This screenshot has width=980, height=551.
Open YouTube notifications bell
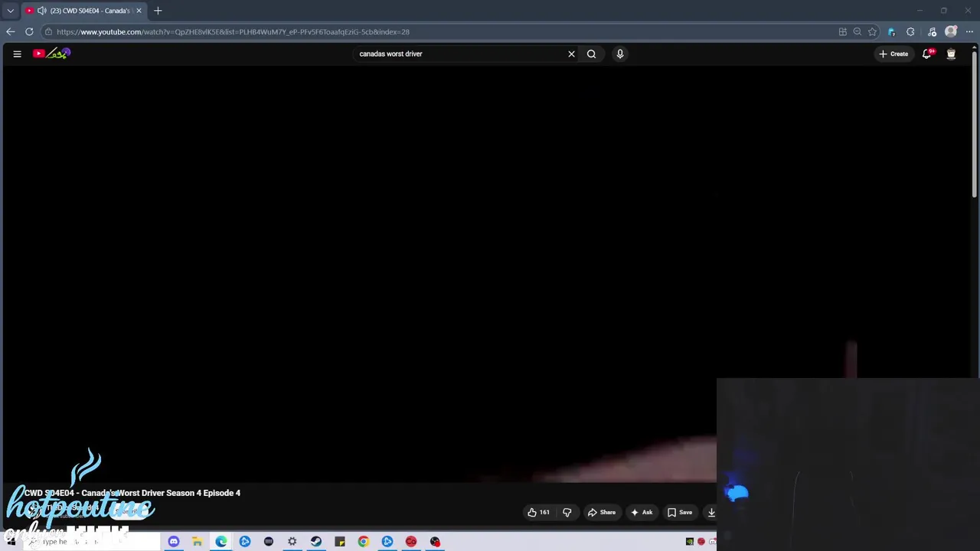pos(927,54)
